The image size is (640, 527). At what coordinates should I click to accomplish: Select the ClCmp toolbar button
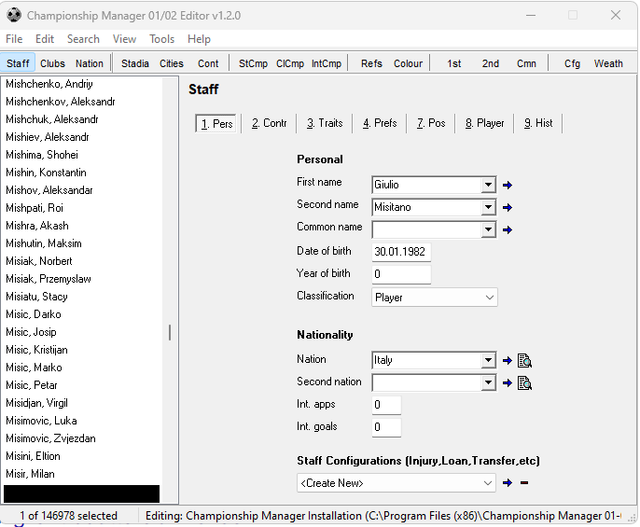[x=290, y=64]
